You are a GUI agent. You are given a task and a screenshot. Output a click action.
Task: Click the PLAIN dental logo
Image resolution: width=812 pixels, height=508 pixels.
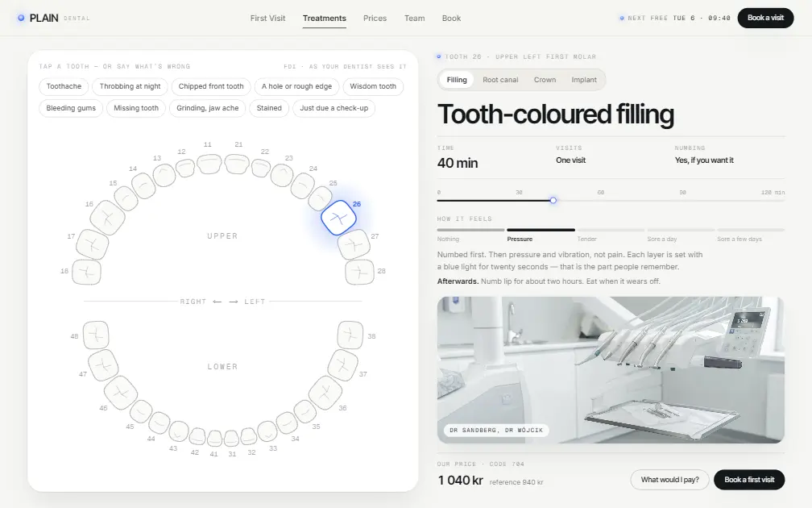coord(54,18)
